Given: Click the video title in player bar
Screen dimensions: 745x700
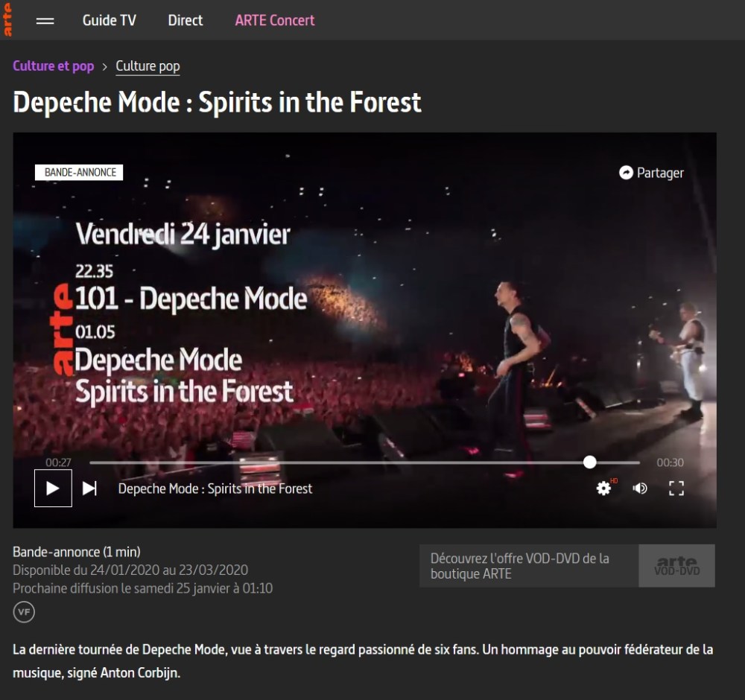Looking at the screenshot, I should pyautogui.click(x=215, y=489).
